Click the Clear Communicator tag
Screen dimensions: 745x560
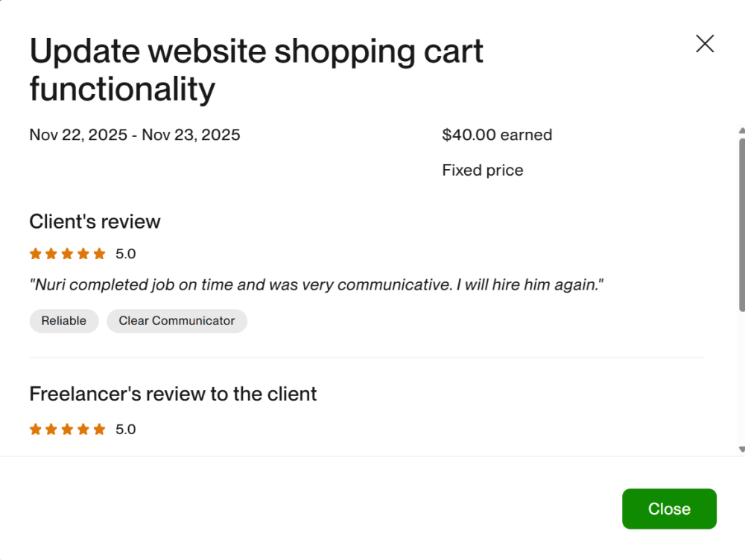(177, 321)
